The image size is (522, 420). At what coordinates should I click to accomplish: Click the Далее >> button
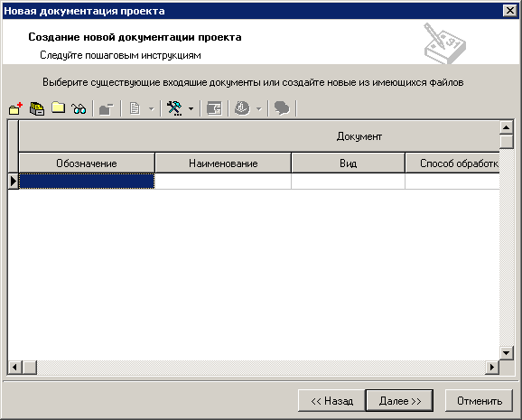click(x=399, y=401)
